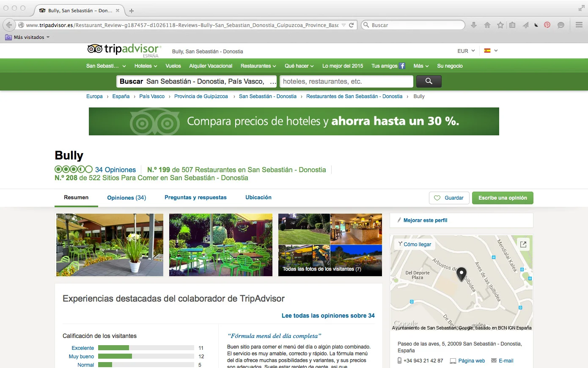Viewport: 588px width, 368px height.
Task: Click the black location pin on map
Action: tap(462, 275)
